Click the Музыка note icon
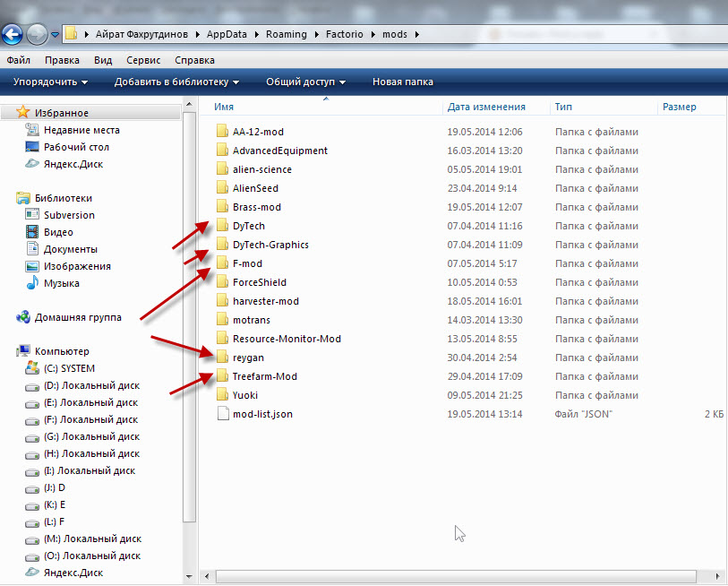The image size is (728, 586). click(x=32, y=282)
